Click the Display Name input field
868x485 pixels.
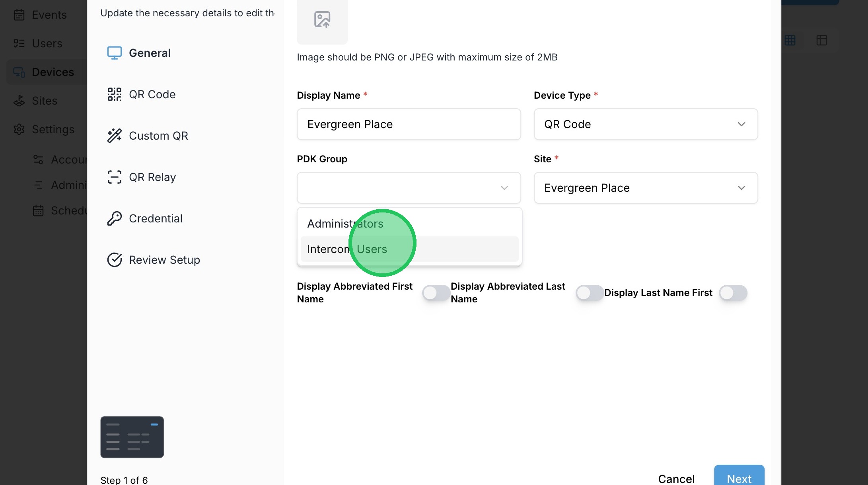(409, 124)
